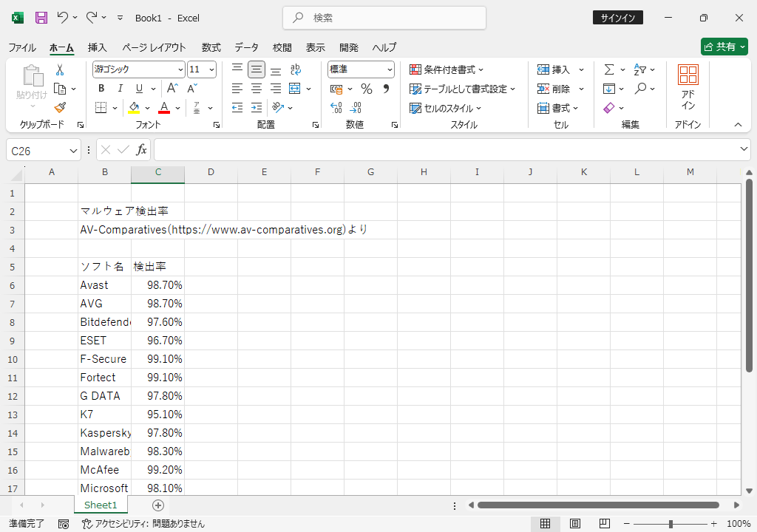Open the font size 11 dropdown
Screen dimensions: 757x532
click(x=211, y=69)
